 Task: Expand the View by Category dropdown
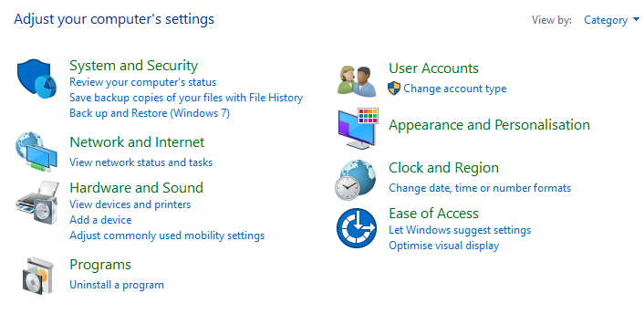pyautogui.click(x=611, y=20)
